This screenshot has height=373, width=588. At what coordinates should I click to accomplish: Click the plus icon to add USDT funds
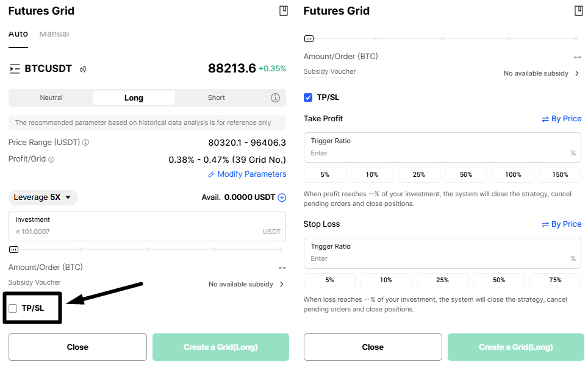[x=282, y=197]
